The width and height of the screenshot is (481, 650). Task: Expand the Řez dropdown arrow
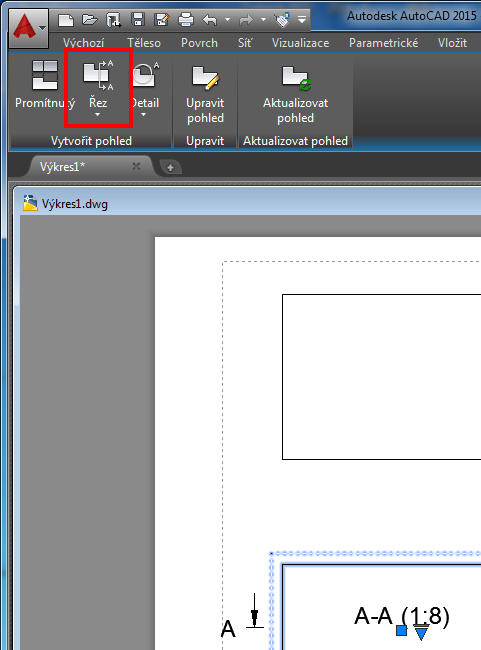coord(97,114)
